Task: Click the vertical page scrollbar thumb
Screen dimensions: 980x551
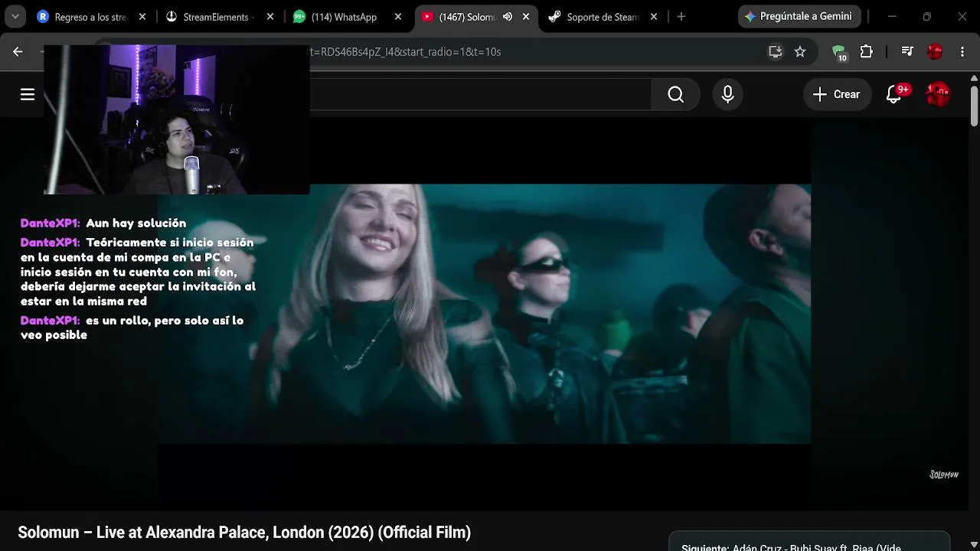Action: pos(974,106)
